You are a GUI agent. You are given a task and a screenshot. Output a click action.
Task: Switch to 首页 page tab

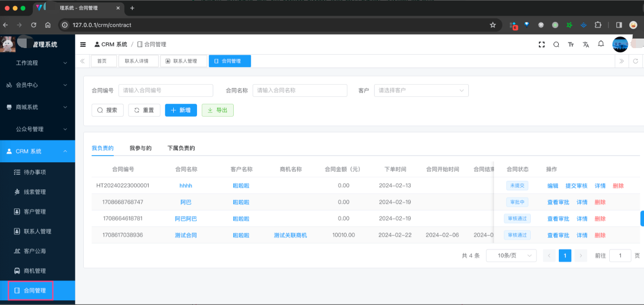pos(104,61)
